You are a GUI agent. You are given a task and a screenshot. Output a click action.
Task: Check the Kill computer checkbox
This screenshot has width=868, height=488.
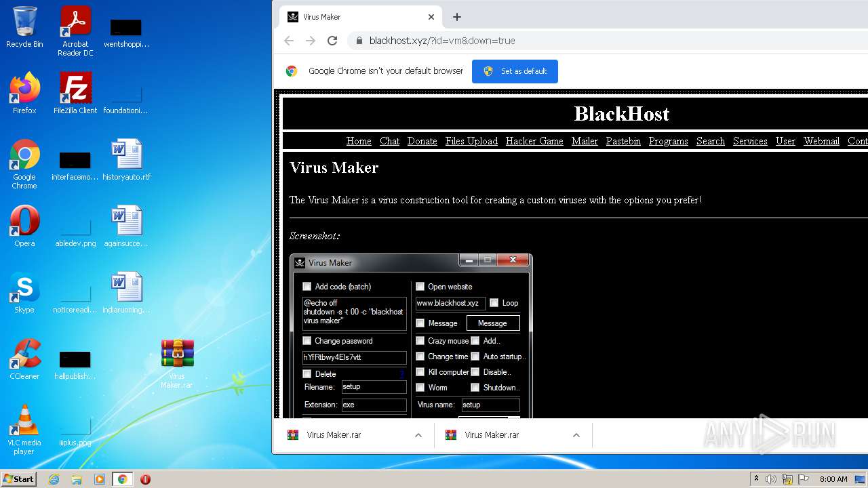pyautogui.click(x=420, y=372)
